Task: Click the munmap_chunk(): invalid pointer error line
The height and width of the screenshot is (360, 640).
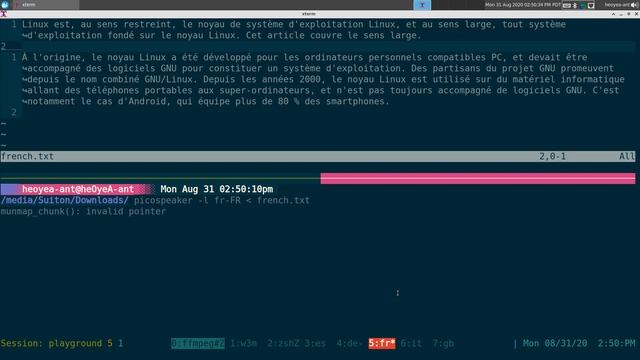Action: [x=83, y=211]
